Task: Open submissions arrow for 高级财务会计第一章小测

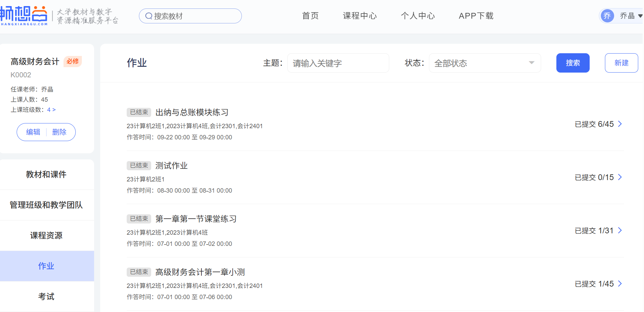Action: coord(620,284)
